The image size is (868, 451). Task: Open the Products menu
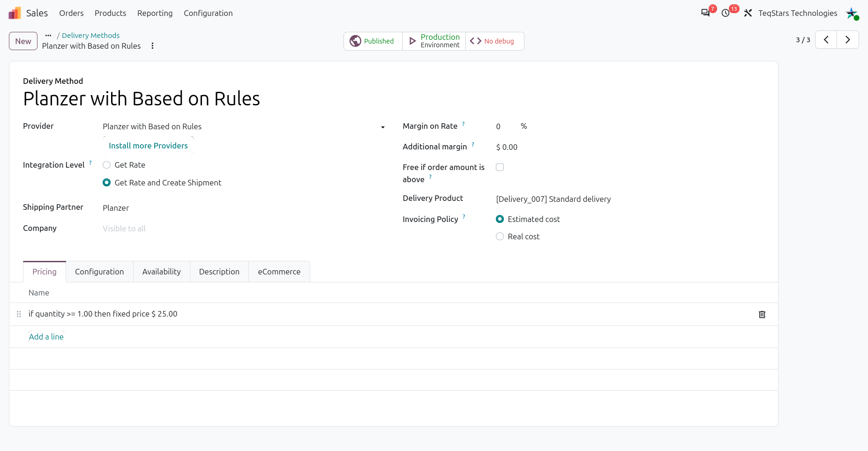coord(110,13)
